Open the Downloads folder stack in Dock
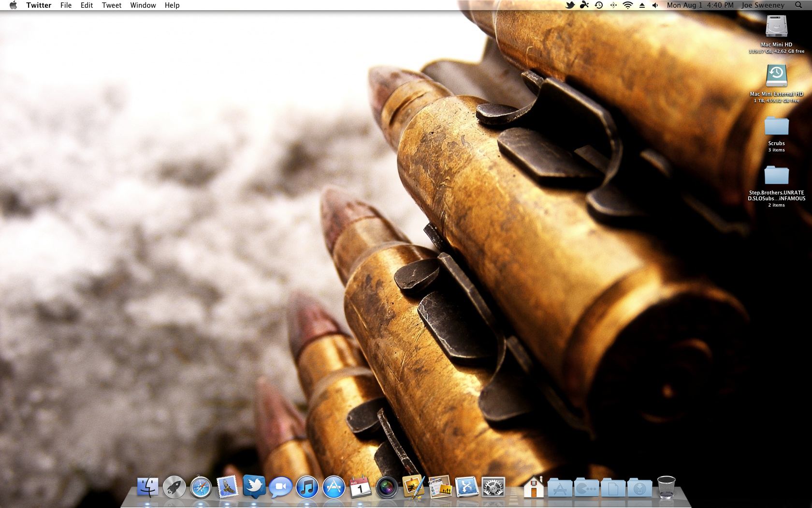This screenshot has height=508, width=812. 639,487
